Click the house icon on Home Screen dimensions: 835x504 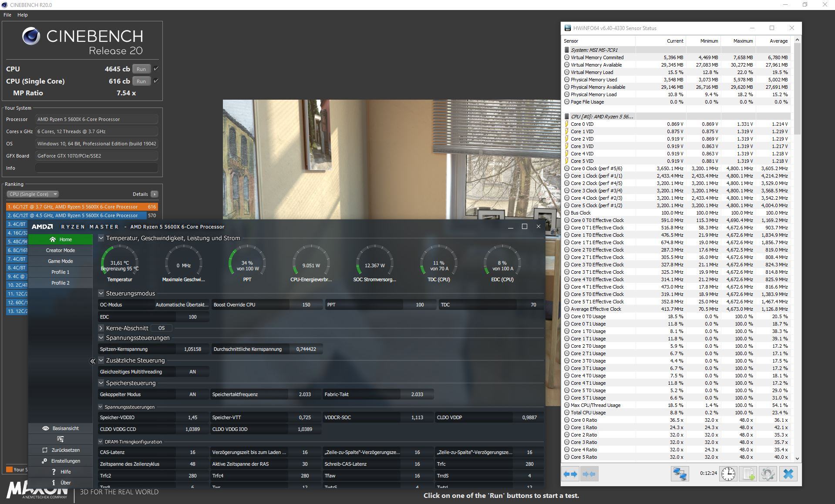[x=53, y=239]
